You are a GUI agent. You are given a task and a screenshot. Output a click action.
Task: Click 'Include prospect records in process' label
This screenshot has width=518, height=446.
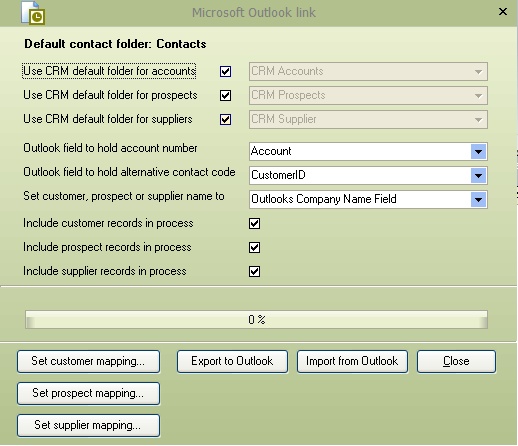(x=107, y=247)
